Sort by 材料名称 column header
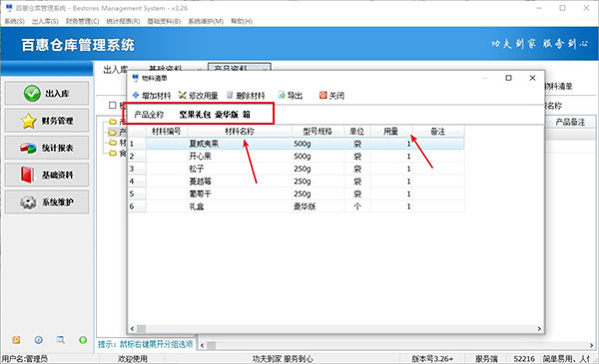The image size is (599, 364). tap(240, 132)
